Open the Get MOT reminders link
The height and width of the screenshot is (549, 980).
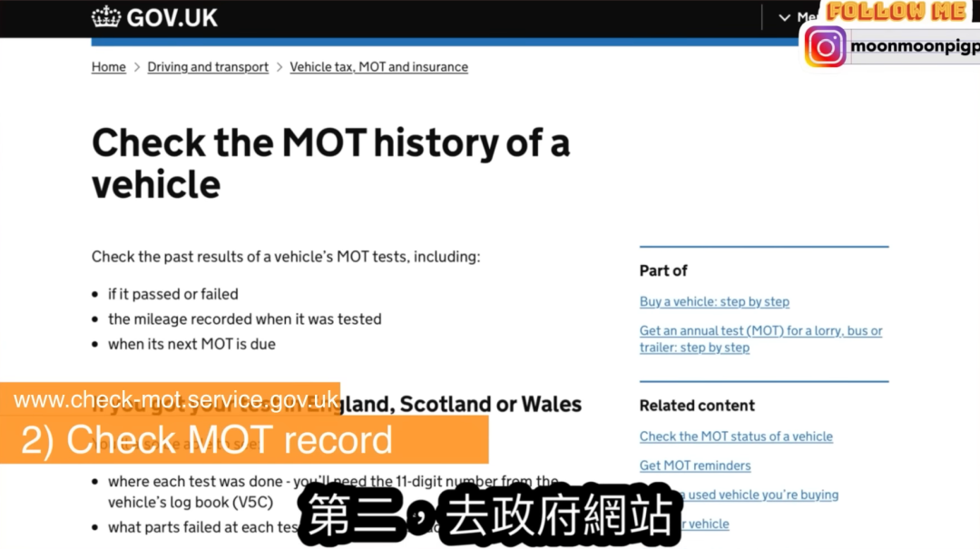click(695, 466)
